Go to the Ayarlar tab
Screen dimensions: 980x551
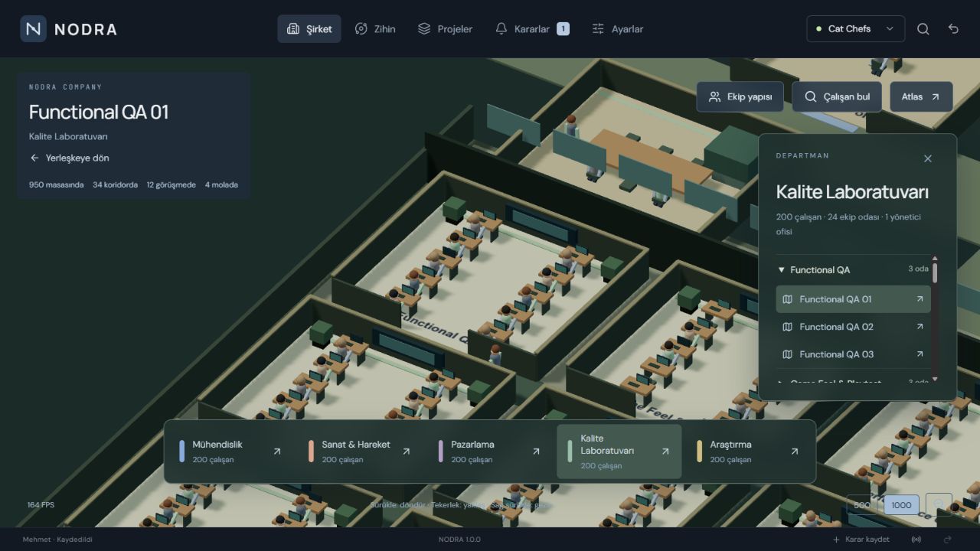(x=617, y=29)
